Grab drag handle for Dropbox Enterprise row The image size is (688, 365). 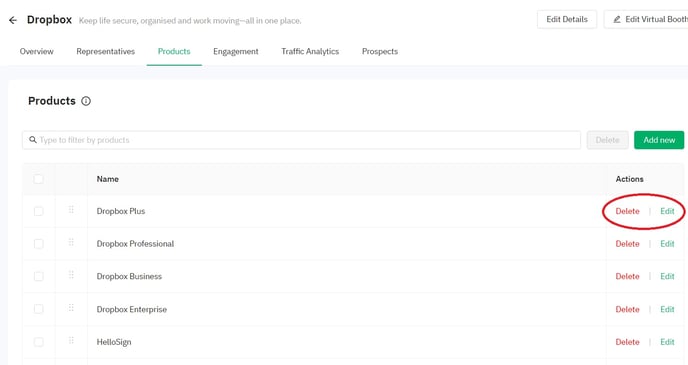tap(71, 308)
